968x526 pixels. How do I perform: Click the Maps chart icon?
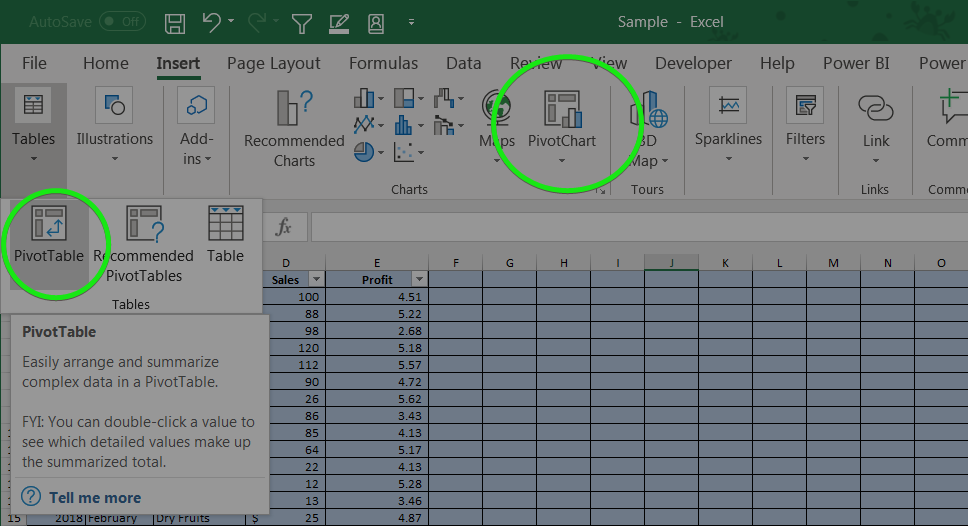497,108
